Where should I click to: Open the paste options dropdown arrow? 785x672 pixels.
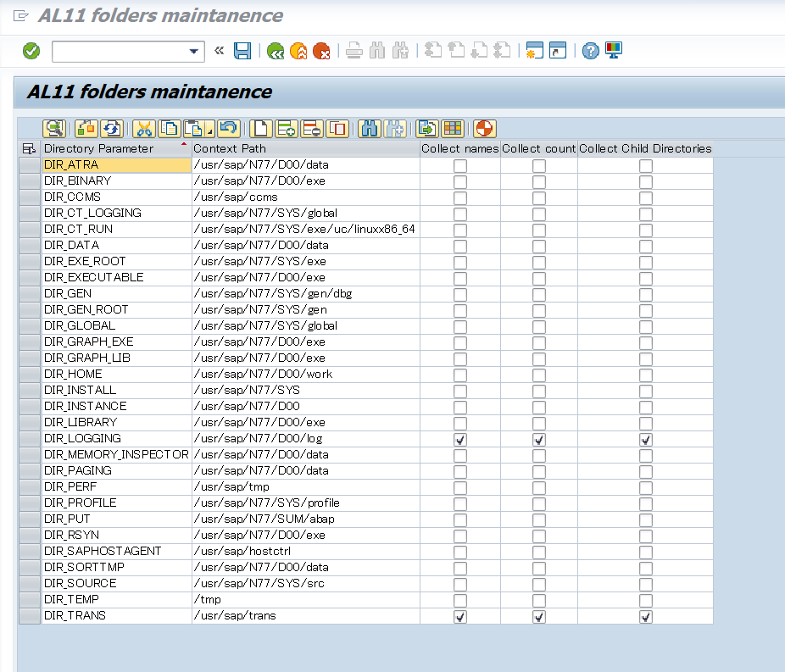click(x=209, y=131)
